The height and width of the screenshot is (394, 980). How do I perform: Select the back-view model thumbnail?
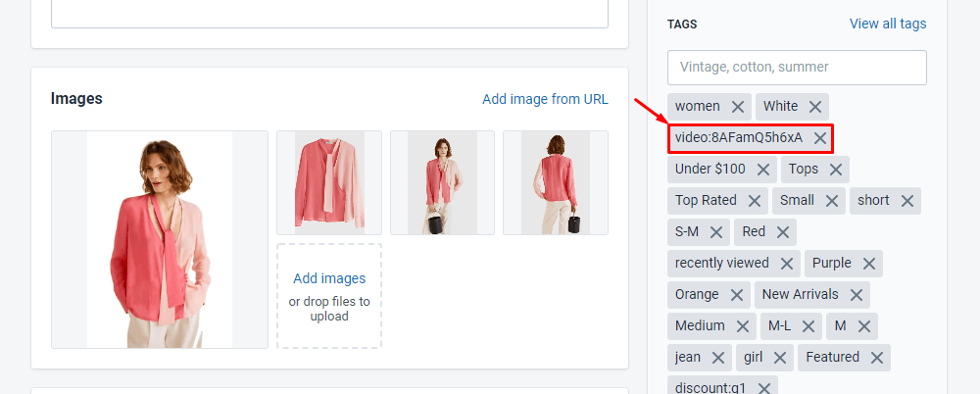pyautogui.click(x=556, y=182)
